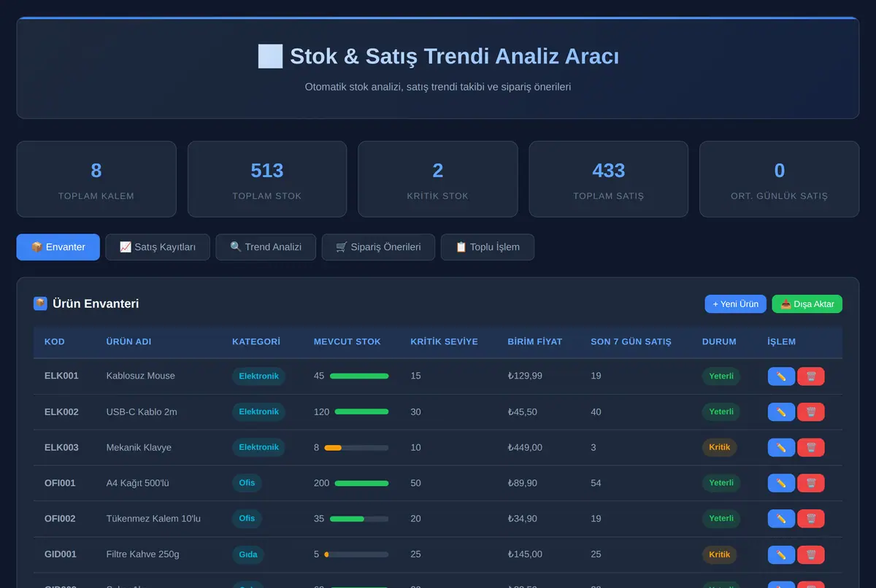Go to the Sipariş Önerileri tab
The image size is (876, 588).
point(378,247)
